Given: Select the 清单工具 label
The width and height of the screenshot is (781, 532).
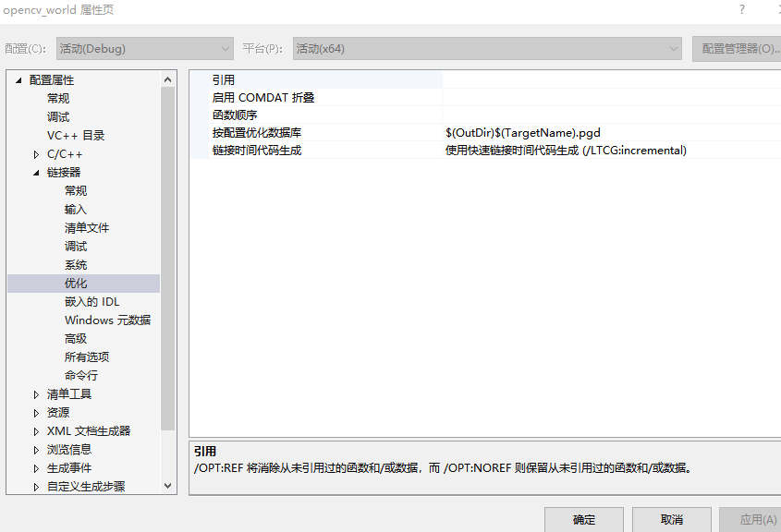Looking at the screenshot, I should tap(69, 394).
